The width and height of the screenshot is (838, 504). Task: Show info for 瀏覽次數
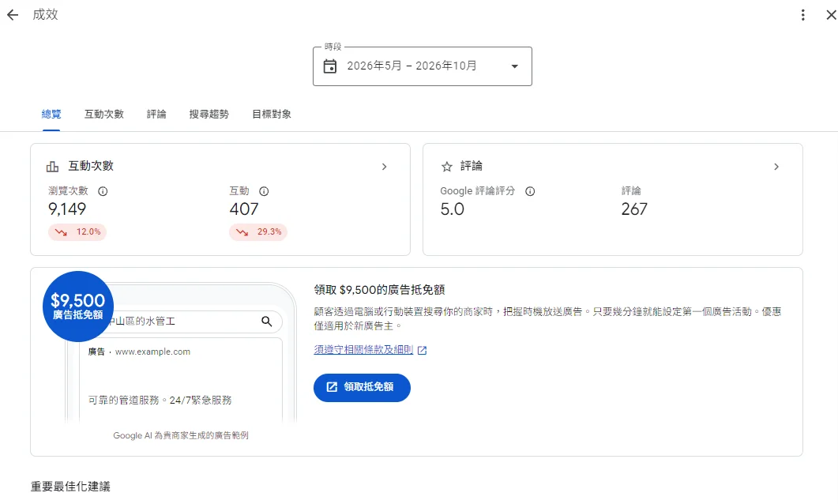103,191
